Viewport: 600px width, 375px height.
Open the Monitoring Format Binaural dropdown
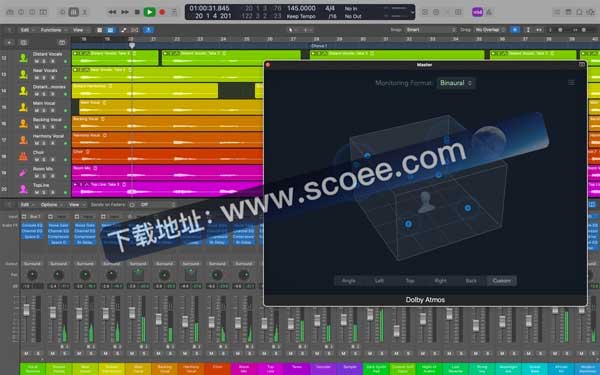tap(456, 83)
